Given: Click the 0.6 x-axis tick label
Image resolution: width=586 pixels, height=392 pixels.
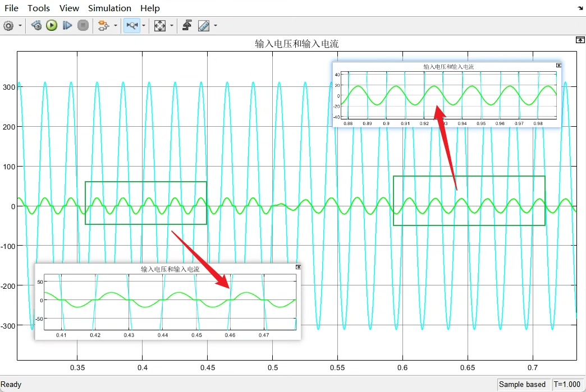Looking at the screenshot, I should click(x=402, y=368).
